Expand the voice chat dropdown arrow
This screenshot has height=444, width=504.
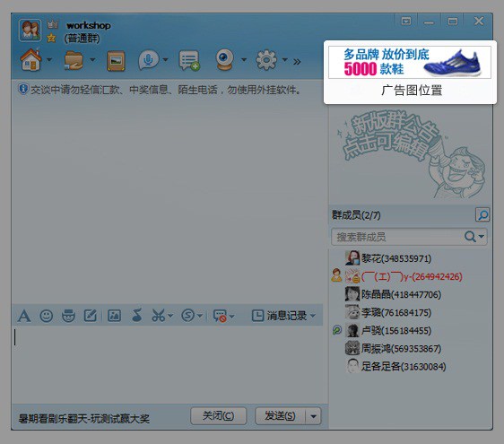coord(165,59)
